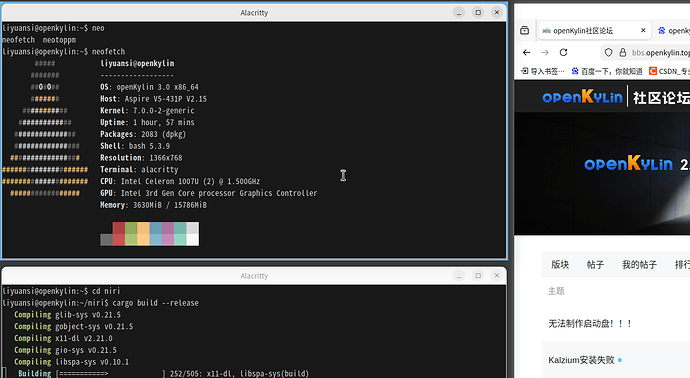Click the openKylin forum logo
The image size is (690, 378).
(x=582, y=97)
